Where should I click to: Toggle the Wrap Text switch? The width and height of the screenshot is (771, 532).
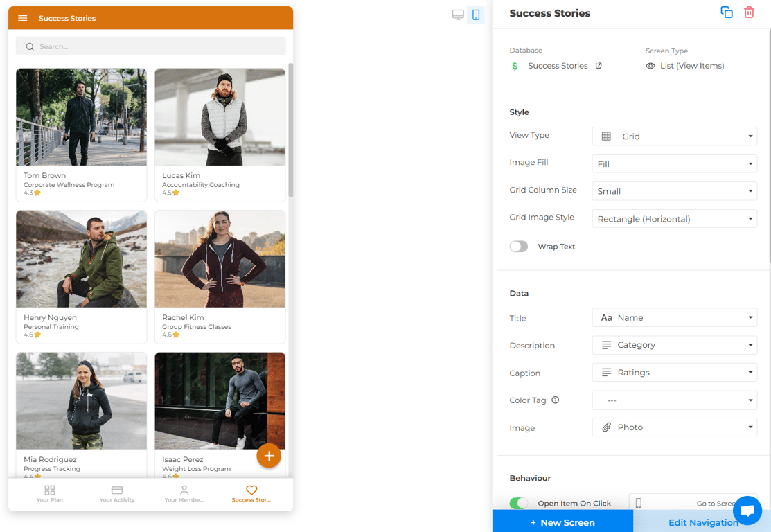click(x=519, y=247)
